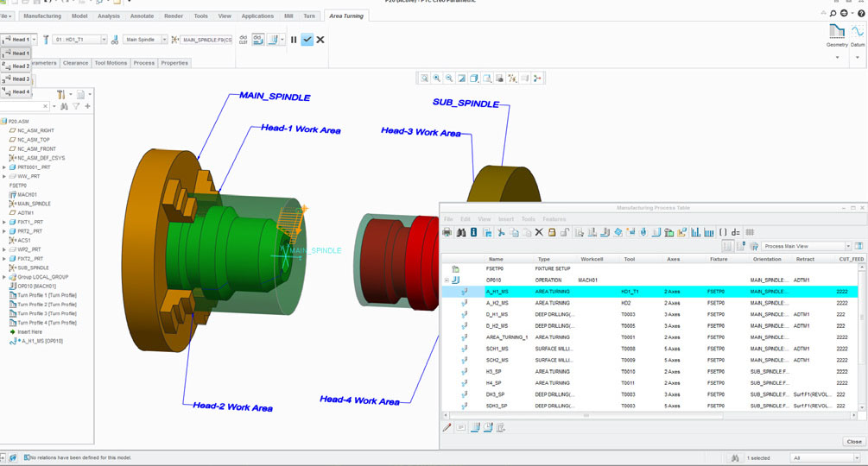Click the d= dimension icon in Process Table toolbar

tap(736, 232)
